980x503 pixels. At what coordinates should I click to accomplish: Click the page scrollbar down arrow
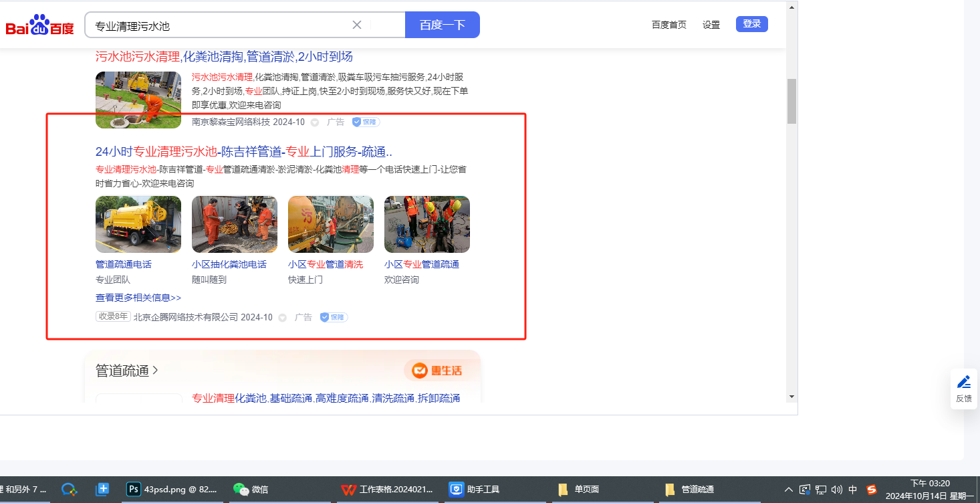point(792,396)
